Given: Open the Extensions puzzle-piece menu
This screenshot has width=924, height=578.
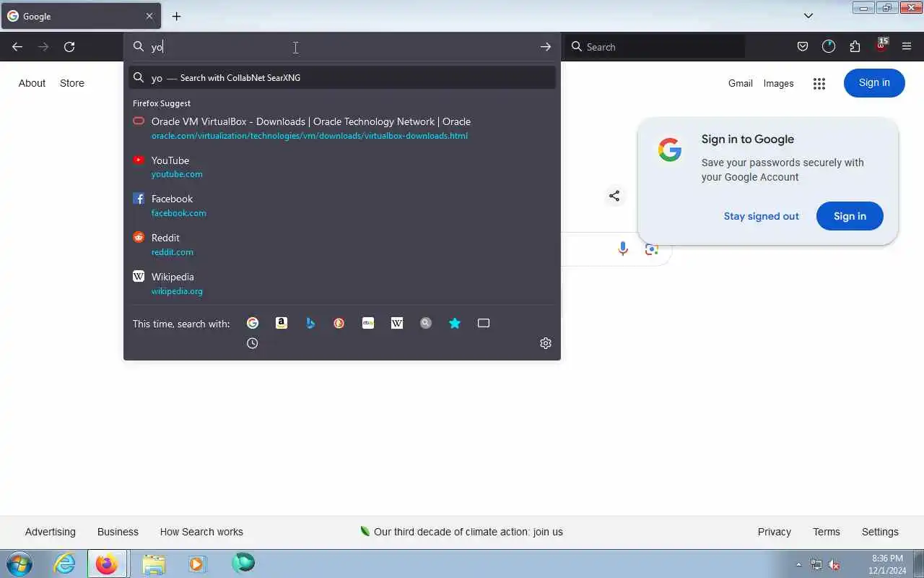Looking at the screenshot, I should click(855, 47).
